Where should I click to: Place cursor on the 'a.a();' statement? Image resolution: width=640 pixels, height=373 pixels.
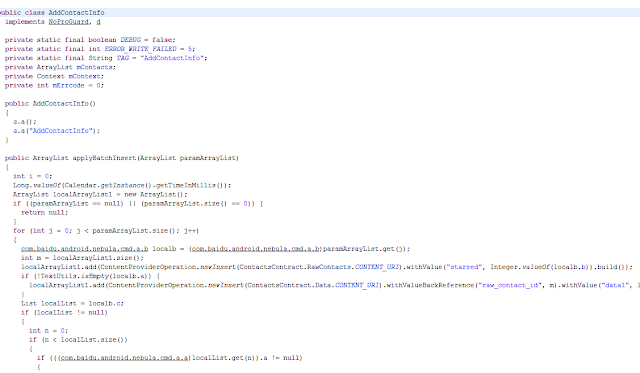25,122
